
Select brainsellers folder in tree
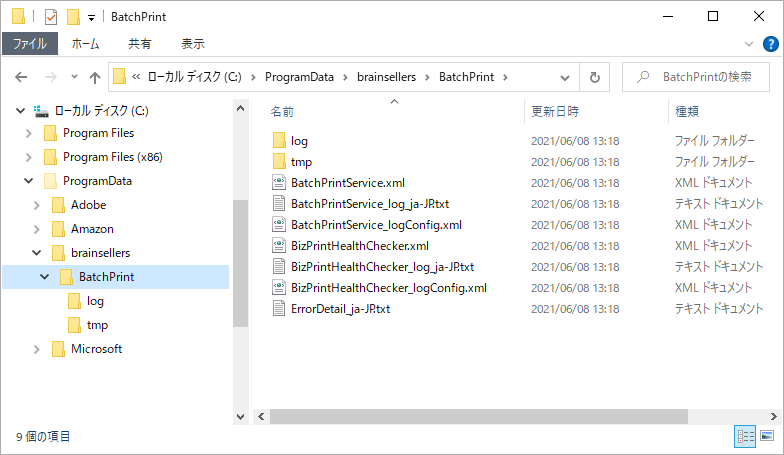(100, 253)
